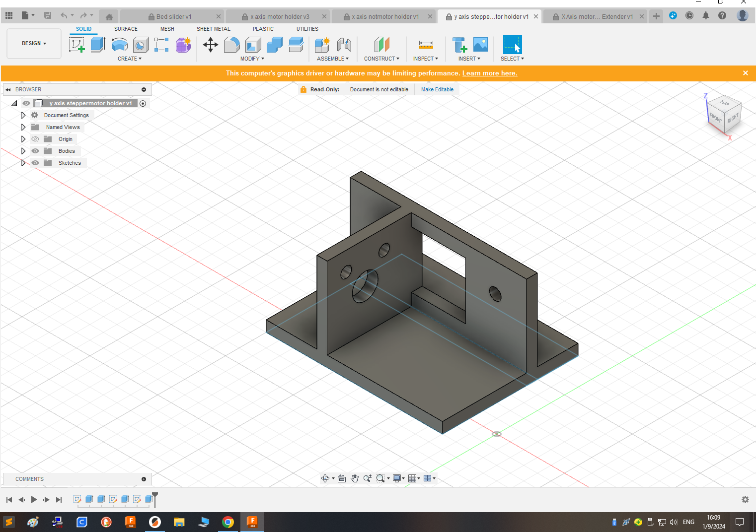The image size is (756, 532).
Task: Open the COMMENTS panel
Action: (x=29, y=479)
